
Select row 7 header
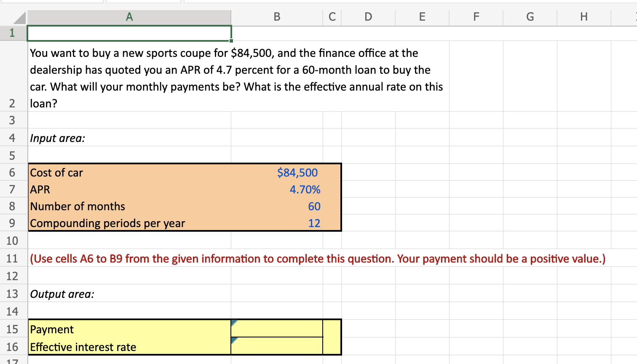coord(13,189)
